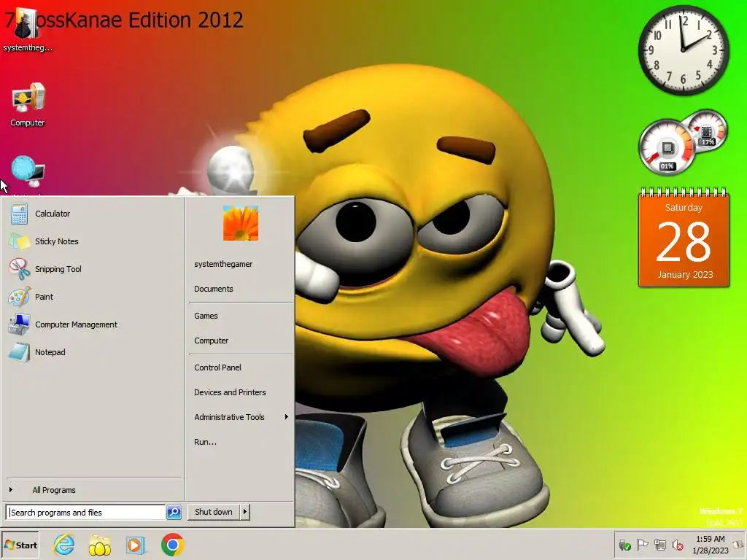The width and height of the screenshot is (747, 560).
Task: Open the Games folder link
Action: (241, 316)
